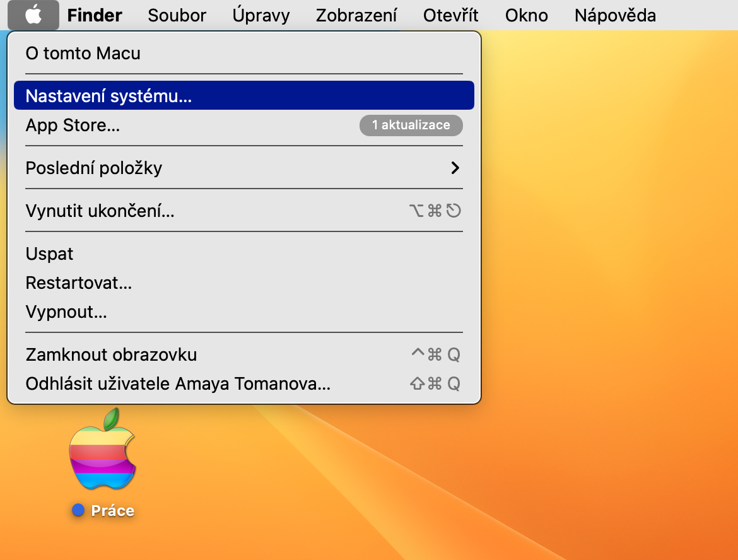Click the 1 aktualizace badge
Viewport: 738px width, 560px height.
pos(411,125)
